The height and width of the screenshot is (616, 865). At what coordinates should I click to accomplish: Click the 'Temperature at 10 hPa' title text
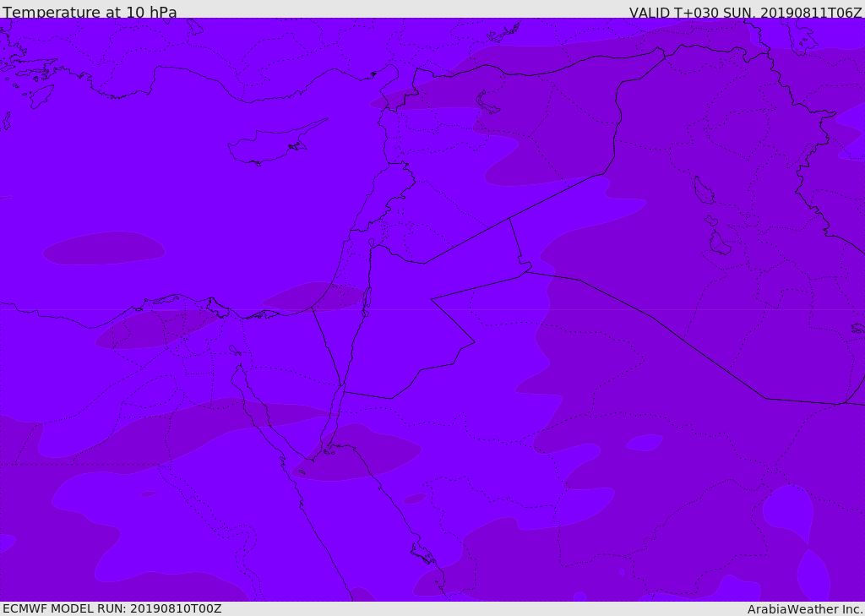90,12
